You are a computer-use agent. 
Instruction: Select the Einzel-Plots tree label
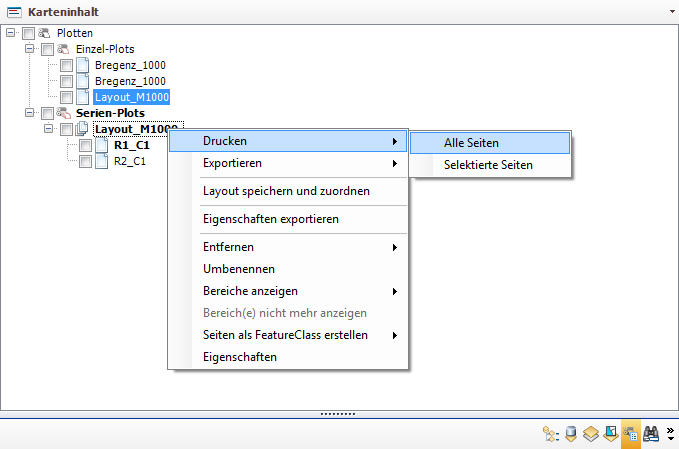105,49
